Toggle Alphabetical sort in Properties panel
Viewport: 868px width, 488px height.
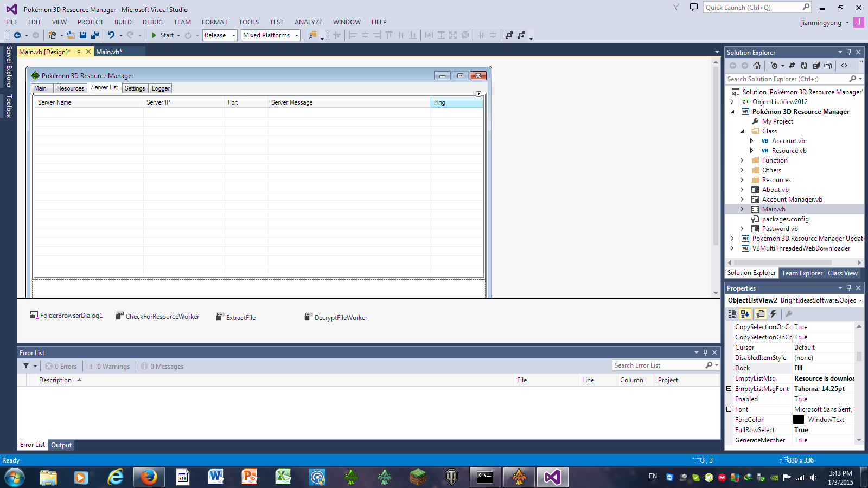coord(745,314)
